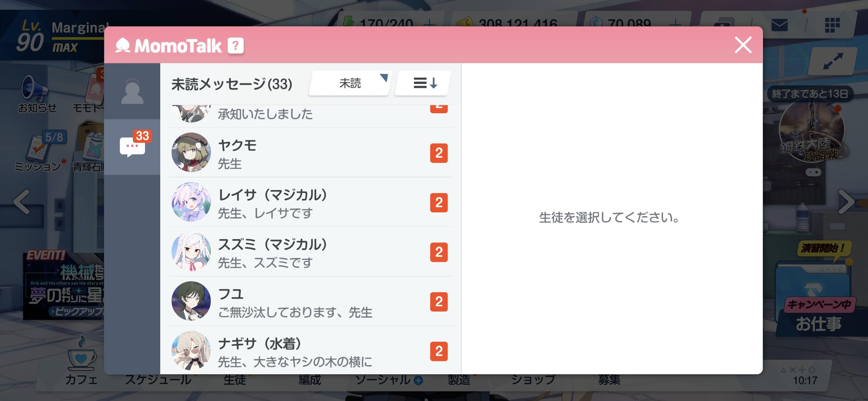Go to previous lobby page left chevron
This screenshot has height=401, width=868.
pos(22,202)
